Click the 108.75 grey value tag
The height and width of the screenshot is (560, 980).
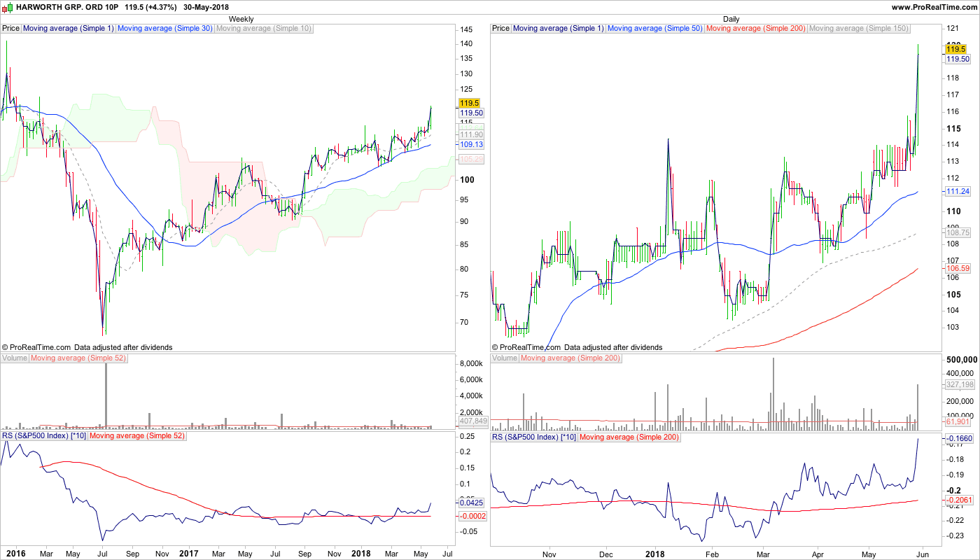click(x=959, y=232)
